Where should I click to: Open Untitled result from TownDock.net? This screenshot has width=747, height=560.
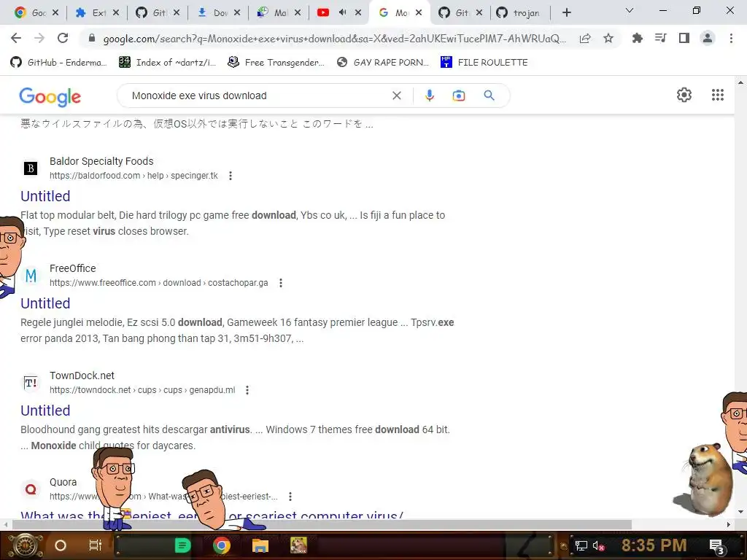[45, 411]
